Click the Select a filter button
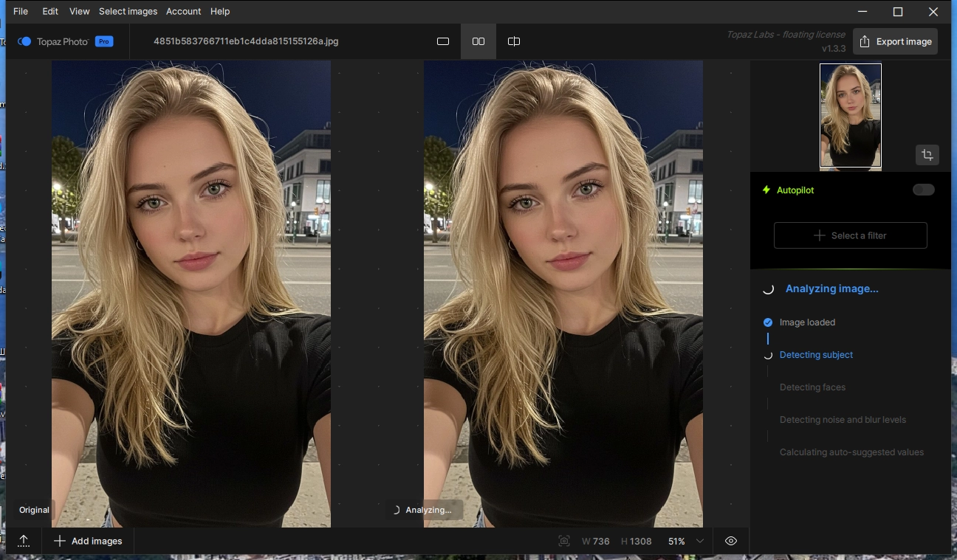The height and width of the screenshot is (560, 957). 851,235
